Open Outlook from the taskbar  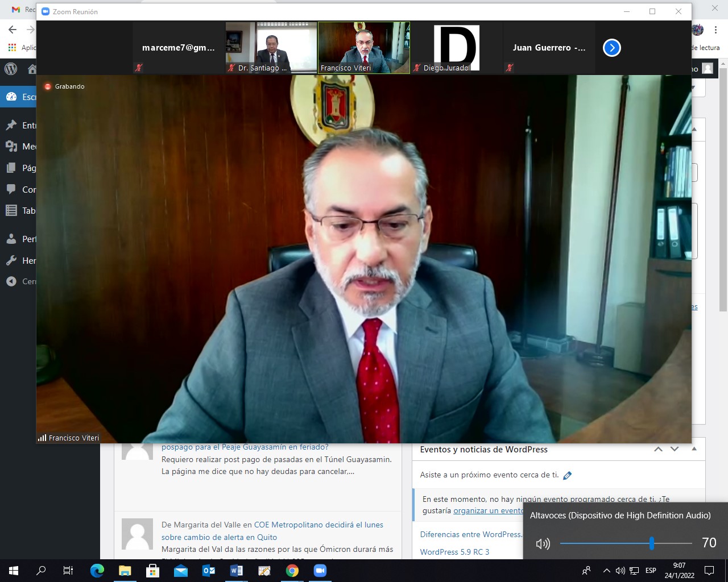pyautogui.click(x=209, y=571)
